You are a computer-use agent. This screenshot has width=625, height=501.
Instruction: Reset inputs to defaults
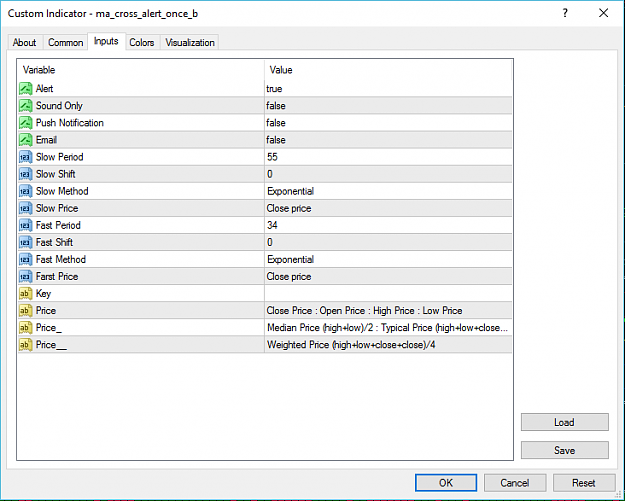[584, 483]
